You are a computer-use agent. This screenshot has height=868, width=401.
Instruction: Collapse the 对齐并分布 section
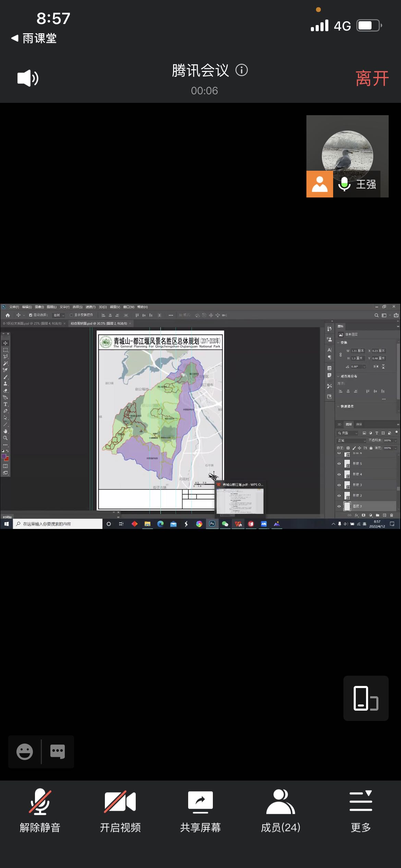(338, 376)
